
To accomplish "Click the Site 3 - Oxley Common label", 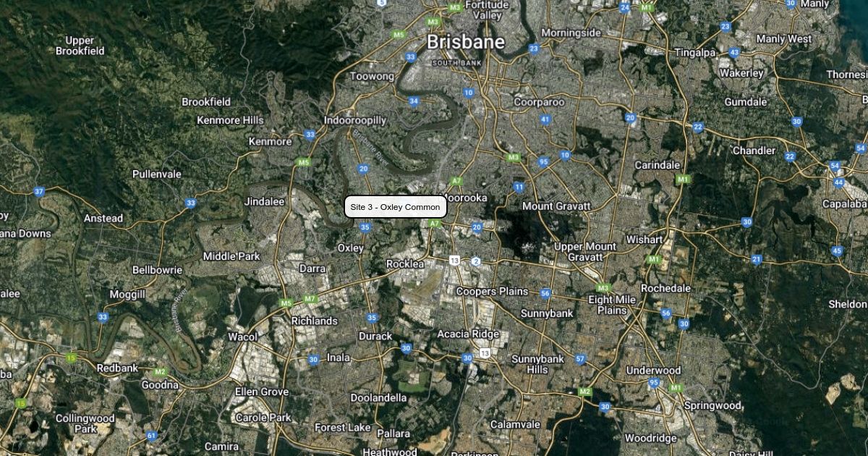I will point(395,207).
